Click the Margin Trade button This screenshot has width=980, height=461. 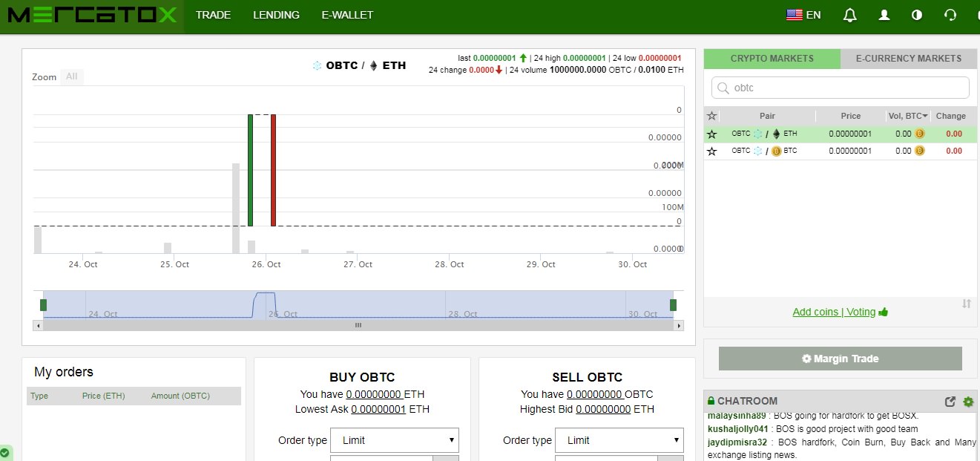[x=841, y=359]
